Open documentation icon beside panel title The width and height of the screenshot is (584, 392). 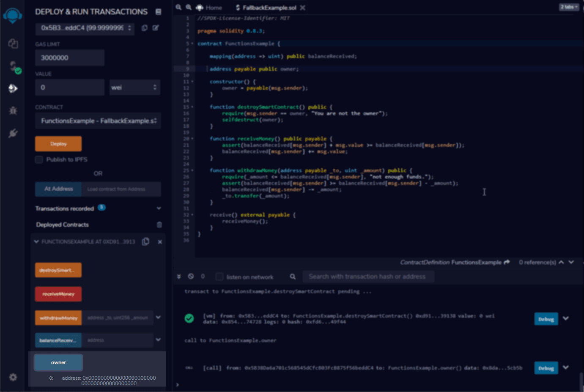158,12
